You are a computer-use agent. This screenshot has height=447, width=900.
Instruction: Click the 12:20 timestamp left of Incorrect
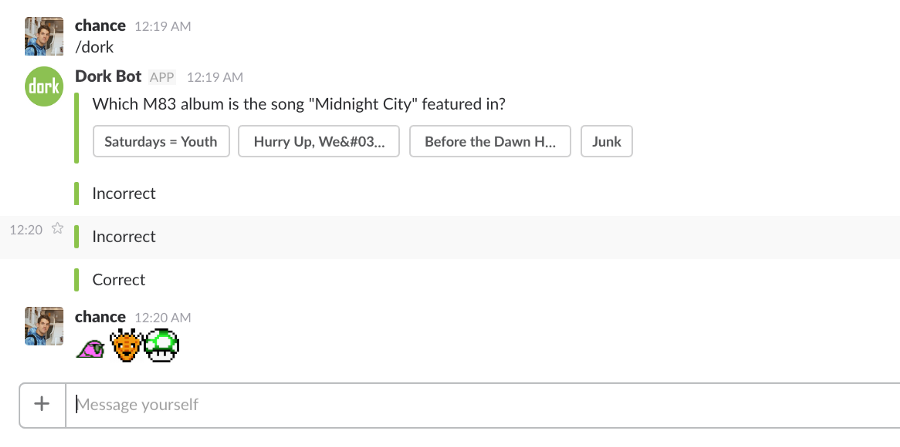26,229
